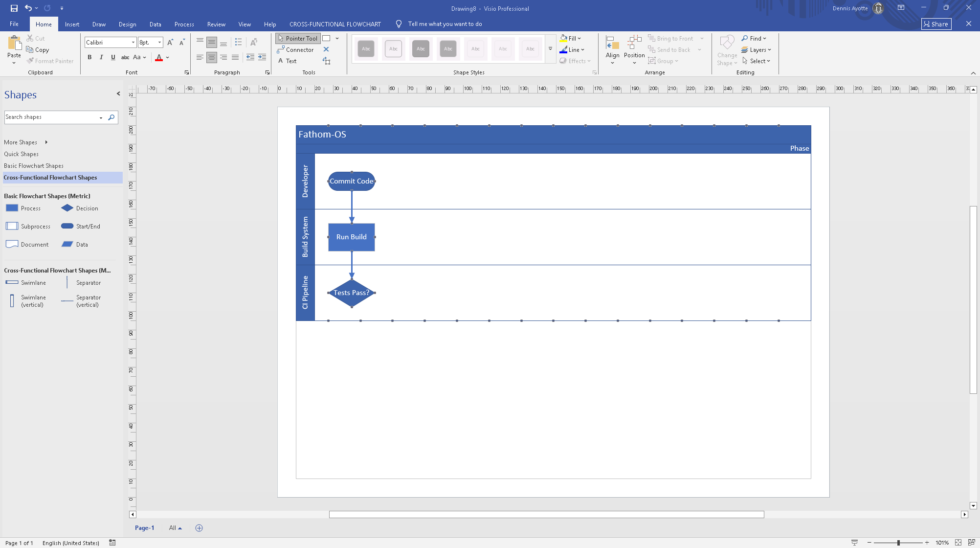The width and height of the screenshot is (980, 548).
Task: Increase font size with grow icon
Action: coord(170,43)
